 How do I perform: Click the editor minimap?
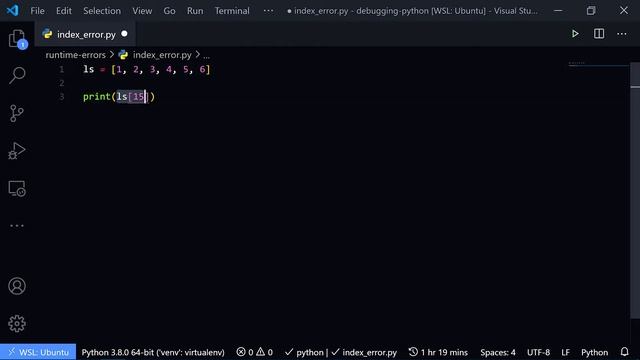click(599, 64)
